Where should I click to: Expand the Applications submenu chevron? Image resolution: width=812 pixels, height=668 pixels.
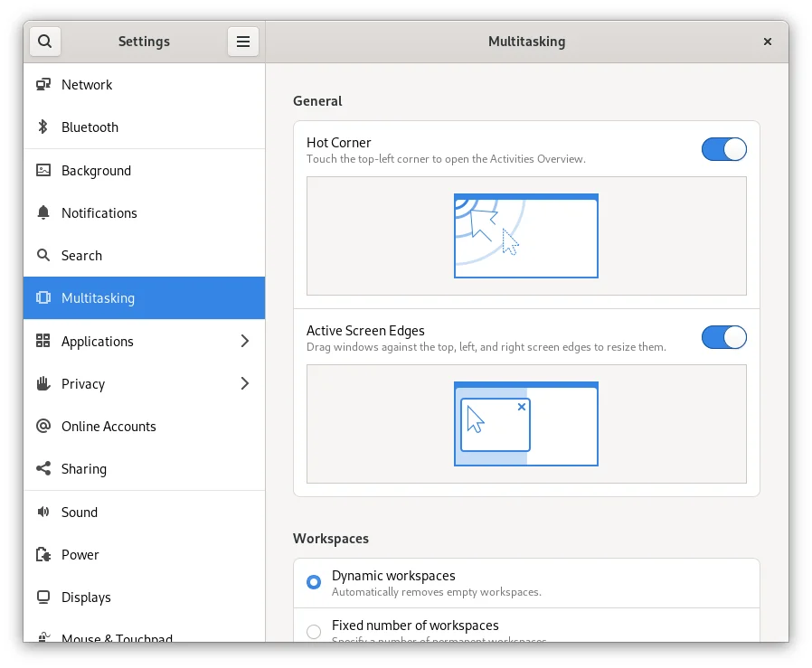tap(244, 341)
